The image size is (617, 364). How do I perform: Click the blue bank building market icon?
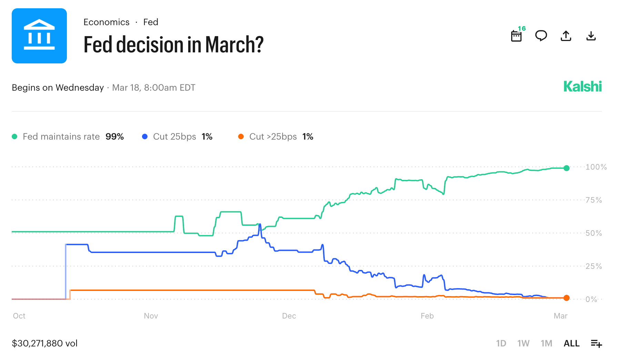(x=39, y=36)
